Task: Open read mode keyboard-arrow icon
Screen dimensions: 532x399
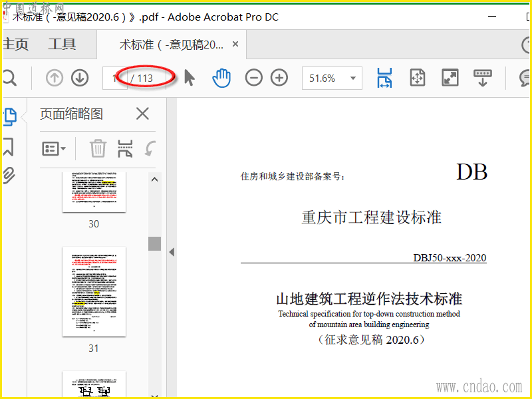Action: tap(483, 78)
